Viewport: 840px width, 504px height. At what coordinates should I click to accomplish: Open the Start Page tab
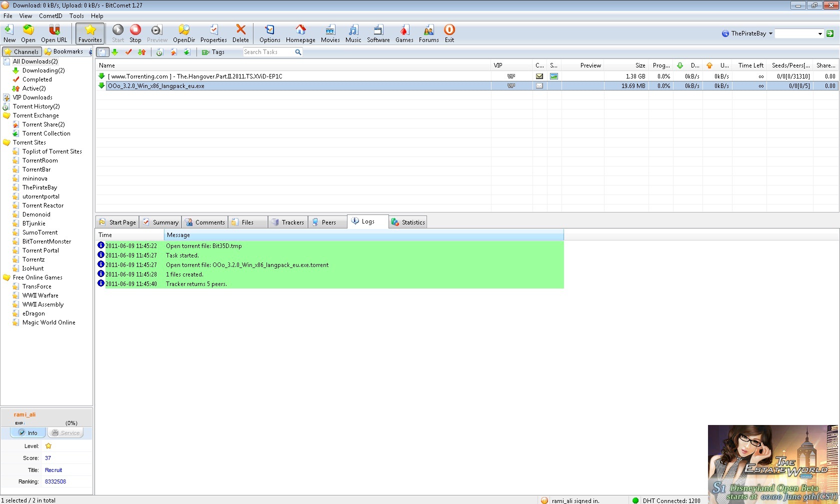tap(117, 222)
